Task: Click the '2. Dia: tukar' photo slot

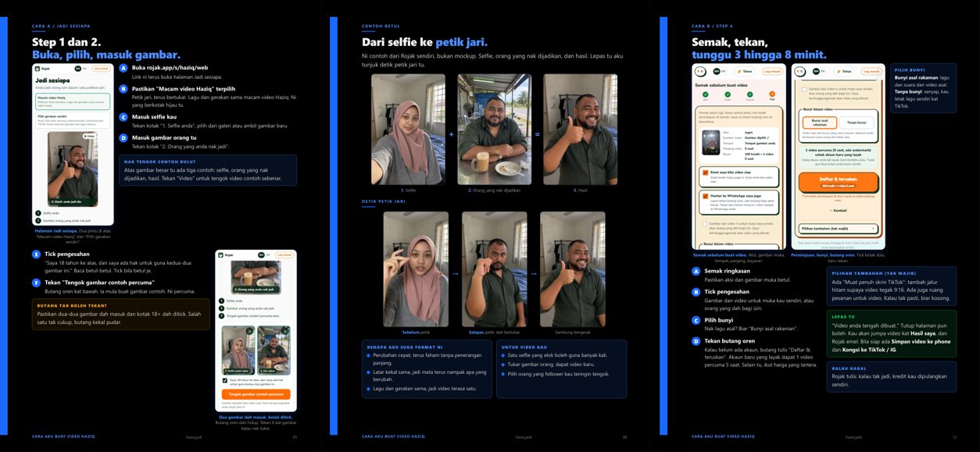Action: (x=274, y=350)
